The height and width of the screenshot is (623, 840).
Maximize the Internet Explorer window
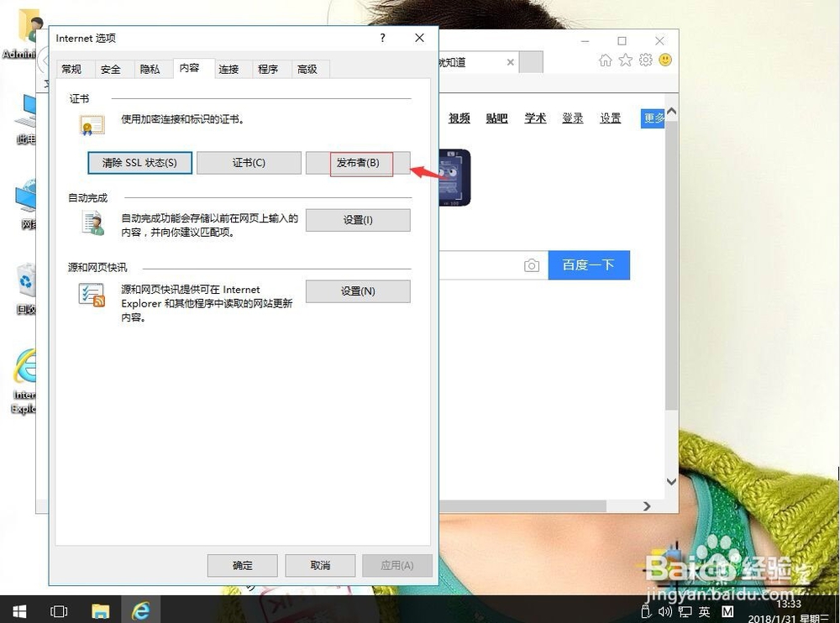[622, 40]
